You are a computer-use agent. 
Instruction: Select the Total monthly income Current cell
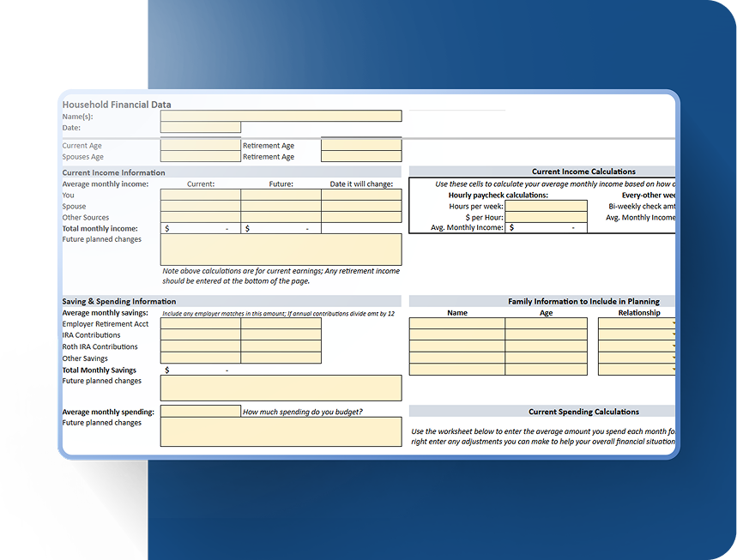tap(200, 229)
